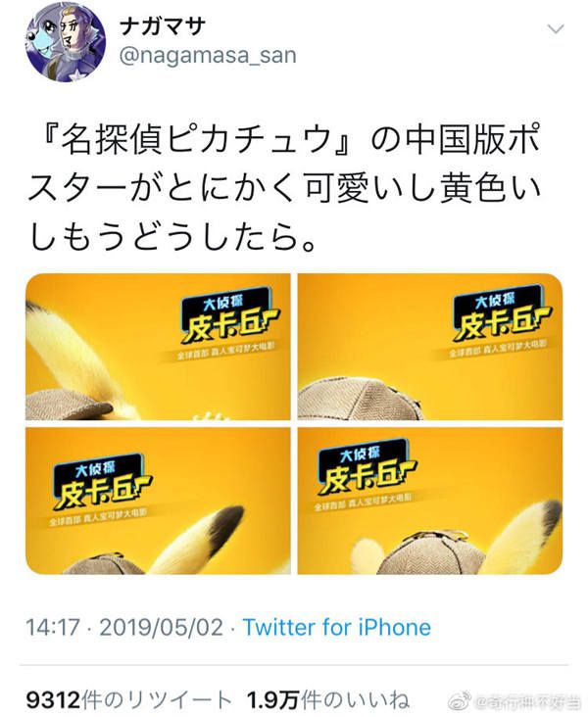Screen dimensions: 588x717
Task: View the 1.9万 likes list
Action: pyautogui.click(x=328, y=699)
